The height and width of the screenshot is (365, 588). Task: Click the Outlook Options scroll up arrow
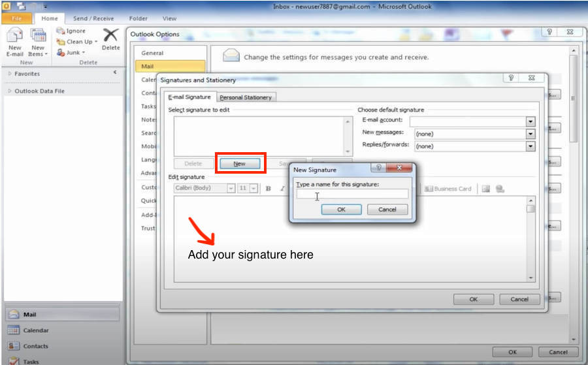[574, 50]
